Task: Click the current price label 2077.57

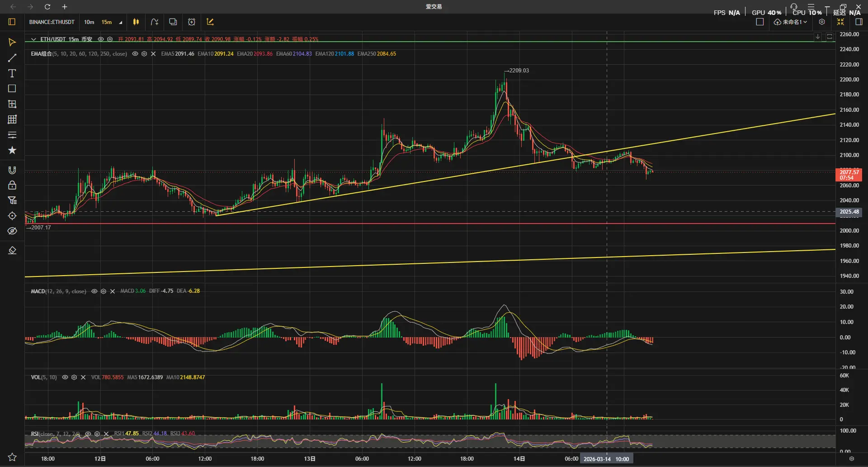Action: pos(849,175)
